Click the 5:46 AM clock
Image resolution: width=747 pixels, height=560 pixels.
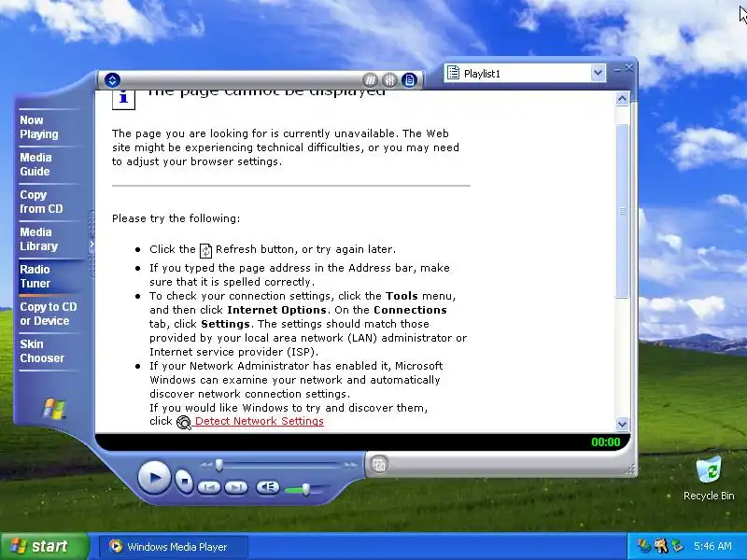point(712,546)
